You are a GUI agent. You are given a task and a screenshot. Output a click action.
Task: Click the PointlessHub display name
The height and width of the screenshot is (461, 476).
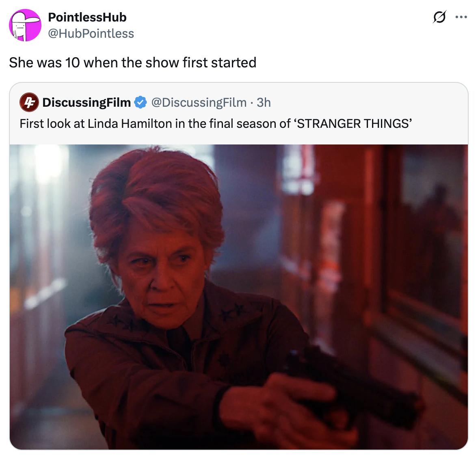(x=87, y=17)
